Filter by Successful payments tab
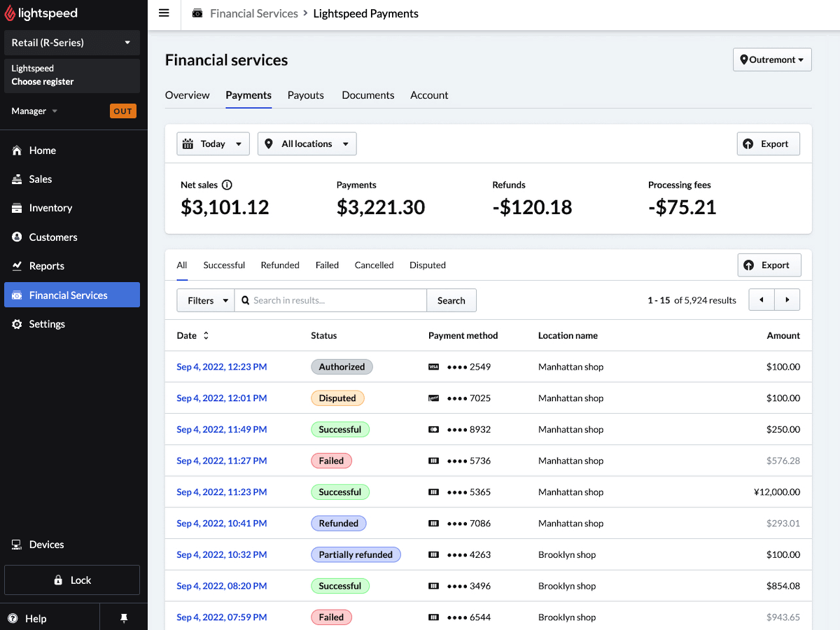 224,265
